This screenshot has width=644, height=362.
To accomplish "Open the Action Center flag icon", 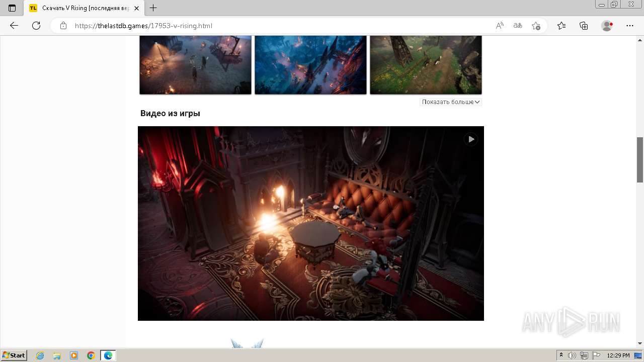I will pyautogui.click(x=596, y=355).
